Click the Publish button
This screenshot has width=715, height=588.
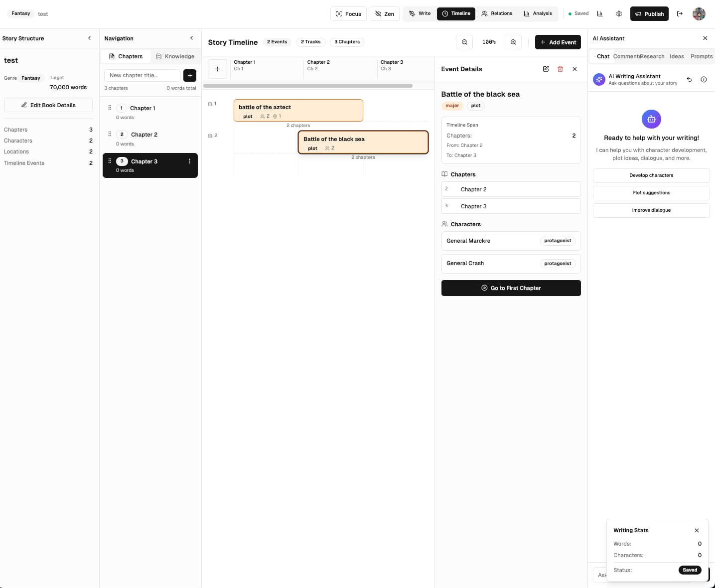649,14
